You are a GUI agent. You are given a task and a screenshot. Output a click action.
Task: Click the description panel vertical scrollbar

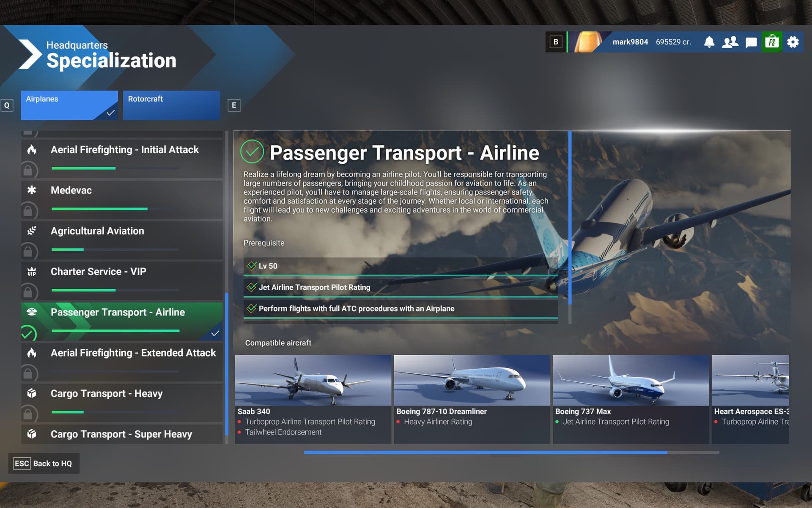pos(570,218)
